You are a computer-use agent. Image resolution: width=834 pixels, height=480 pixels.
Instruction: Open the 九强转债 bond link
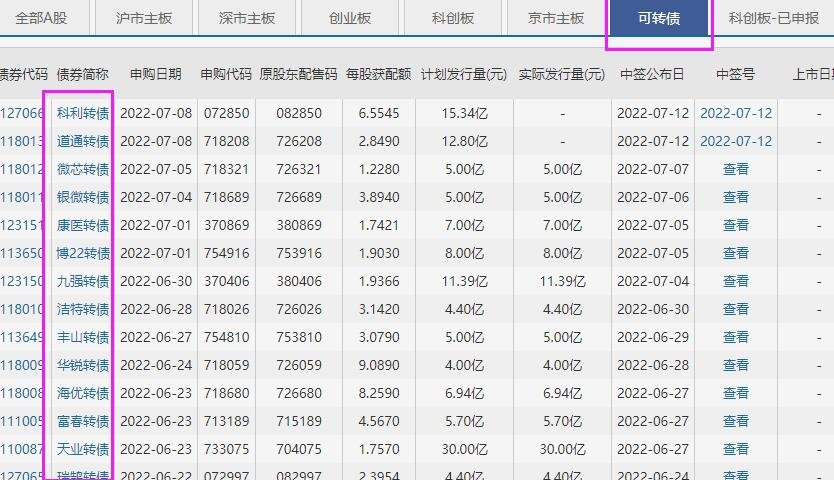pyautogui.click(x=83, y=281)
